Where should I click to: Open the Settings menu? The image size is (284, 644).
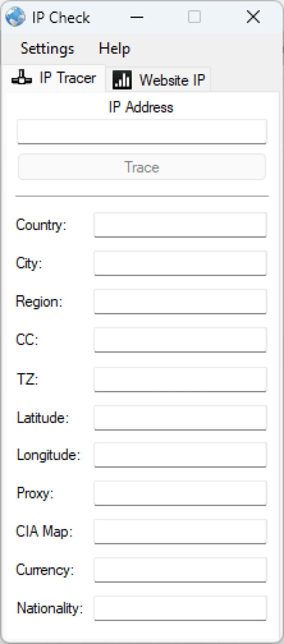coord(47,49)
